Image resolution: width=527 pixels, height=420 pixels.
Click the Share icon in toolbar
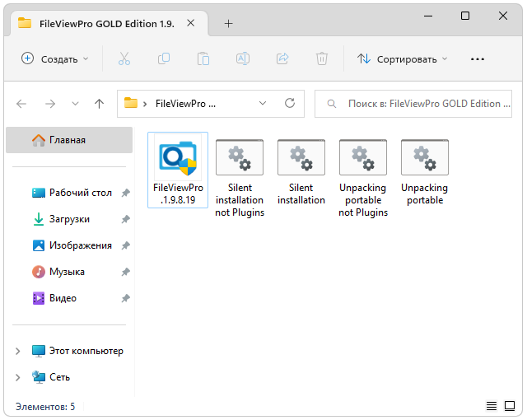click(282, 58)
